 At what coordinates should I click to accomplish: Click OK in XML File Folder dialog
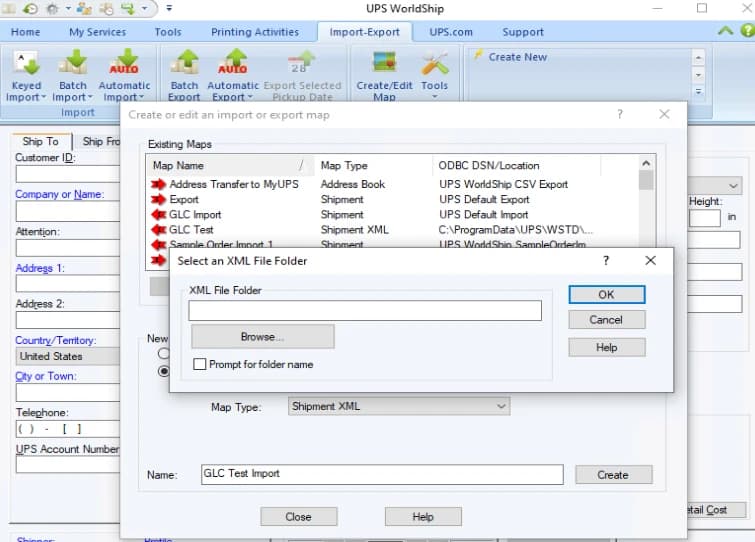click(x=607, y=295)
